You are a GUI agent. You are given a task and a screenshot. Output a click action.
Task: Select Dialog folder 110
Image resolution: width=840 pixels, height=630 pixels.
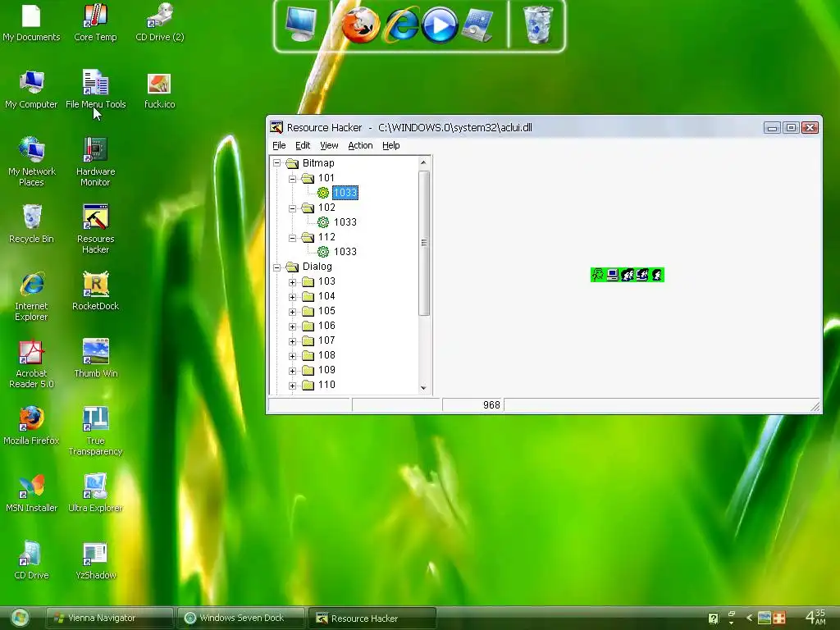[326, 385]
